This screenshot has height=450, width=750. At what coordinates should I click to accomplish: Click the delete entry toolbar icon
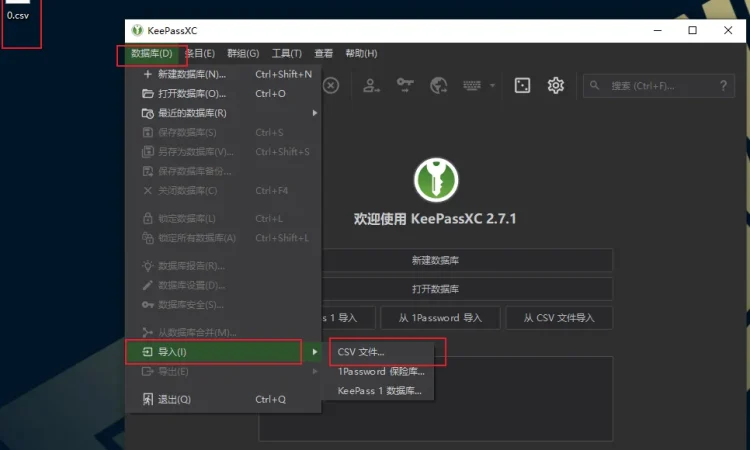click(x=331, y=86)
